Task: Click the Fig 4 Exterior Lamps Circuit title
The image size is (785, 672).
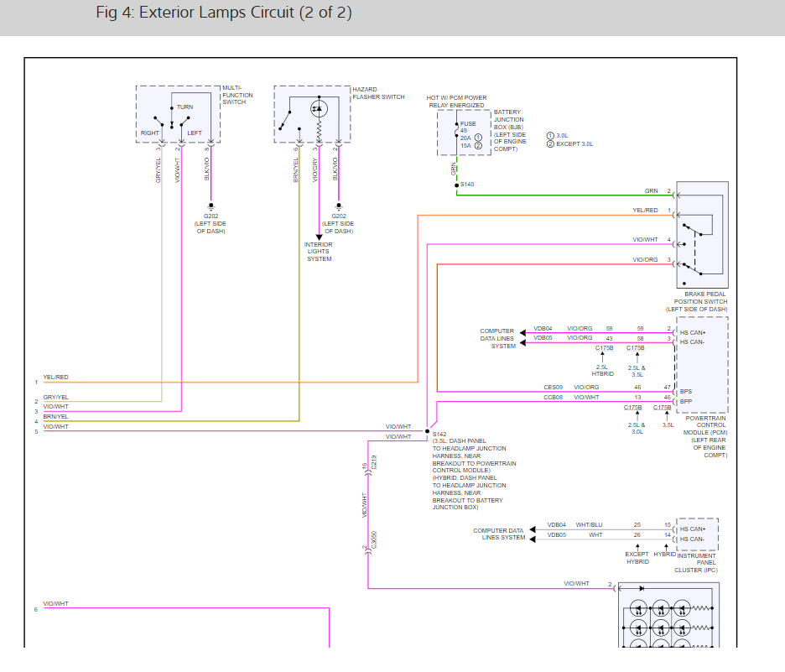Action: (x=224, y=13)
